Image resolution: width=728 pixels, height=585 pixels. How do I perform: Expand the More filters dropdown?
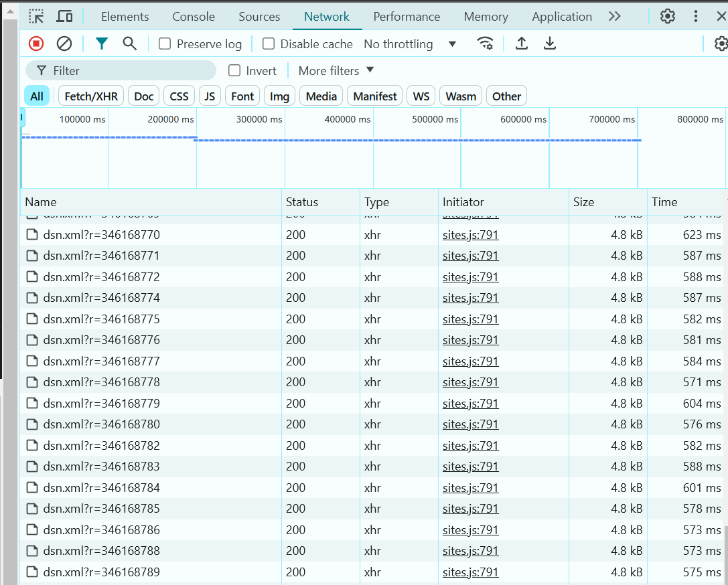pos(336,71)
